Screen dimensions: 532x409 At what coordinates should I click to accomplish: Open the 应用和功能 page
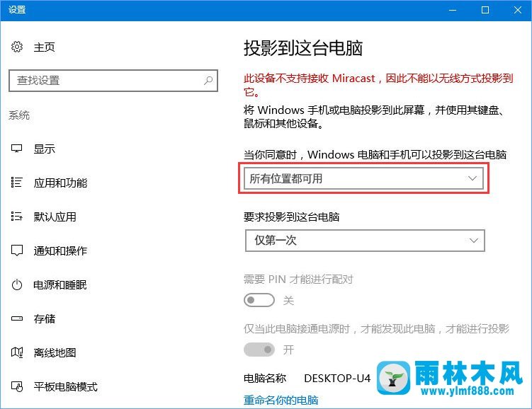(x=60, y=183)
